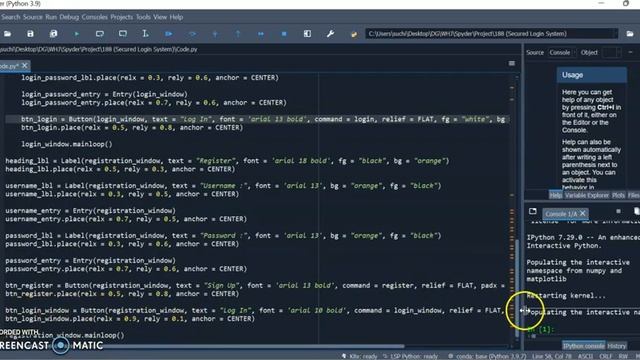Click the password_entry = Entry(registration_window) line

[90, 260]
